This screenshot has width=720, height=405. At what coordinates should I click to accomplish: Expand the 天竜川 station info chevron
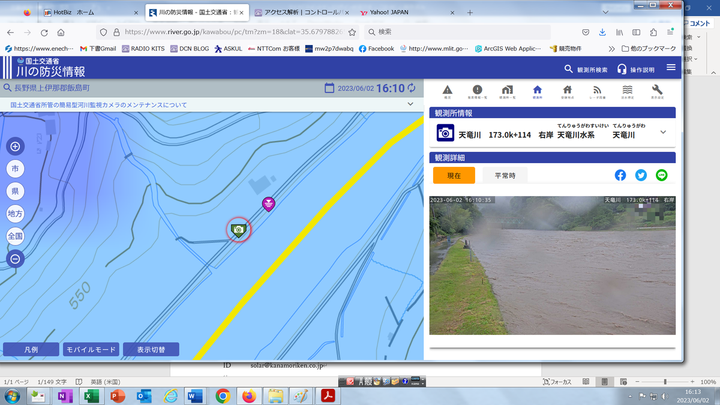pyautogui.click(x=663, y=132)
